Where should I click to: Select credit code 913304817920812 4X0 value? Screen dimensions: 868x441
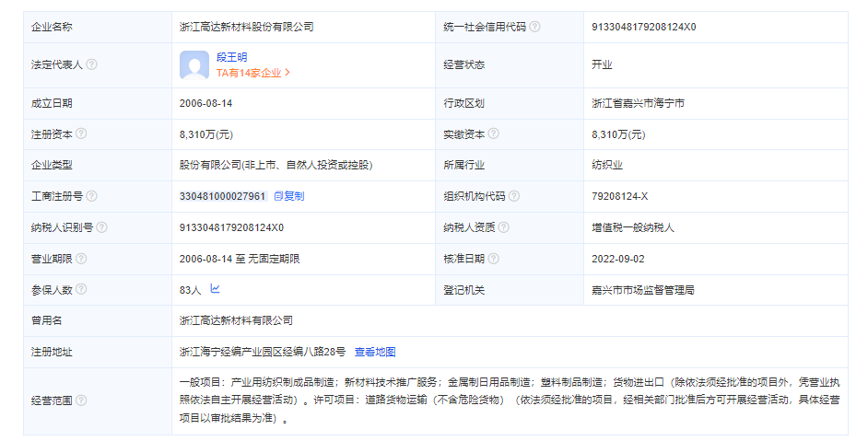tap(644, 27)
